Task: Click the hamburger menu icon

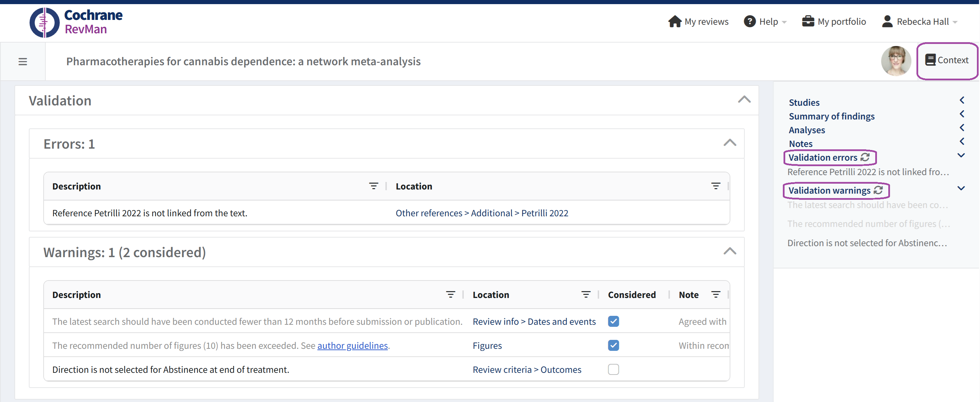Action: coord(22,61)
